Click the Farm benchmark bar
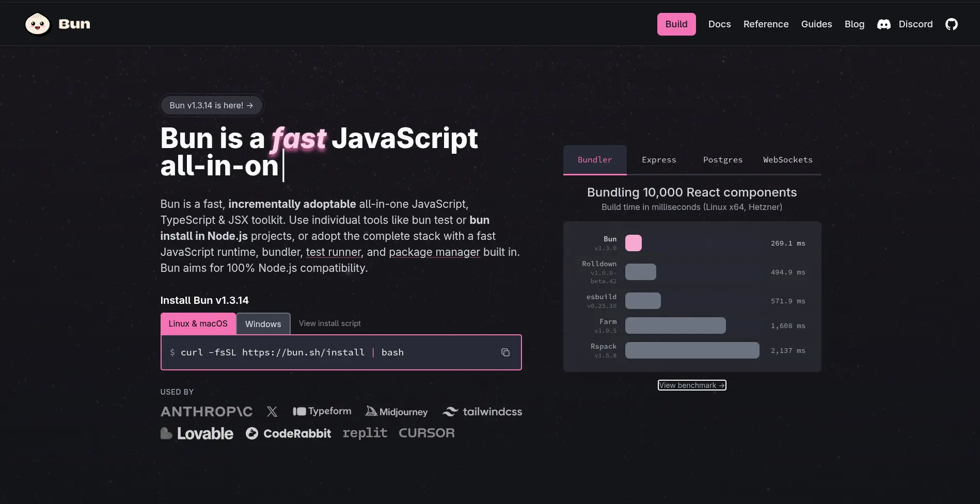 pyautogui.click(x=675, y=326)
